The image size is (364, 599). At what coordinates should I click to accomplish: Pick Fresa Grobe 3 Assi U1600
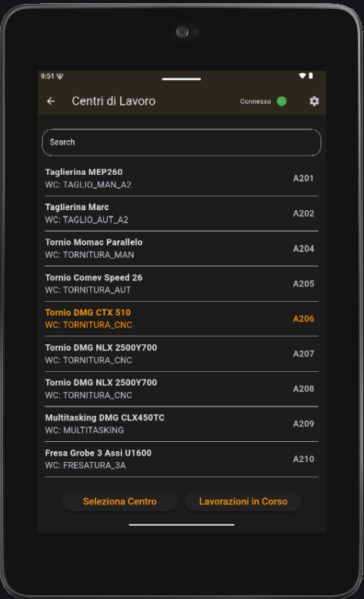(x=182, y=459)
